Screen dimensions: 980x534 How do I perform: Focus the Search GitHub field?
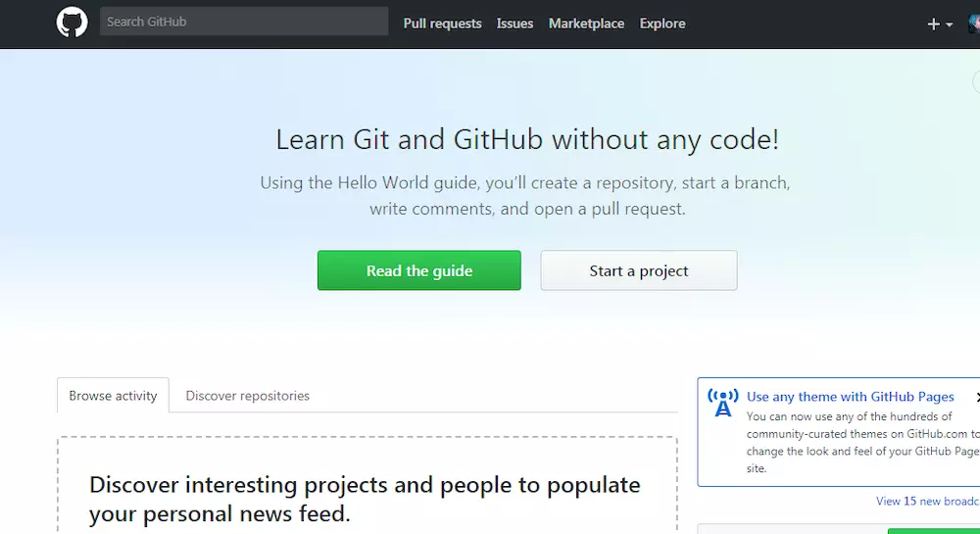click(244, 22)
